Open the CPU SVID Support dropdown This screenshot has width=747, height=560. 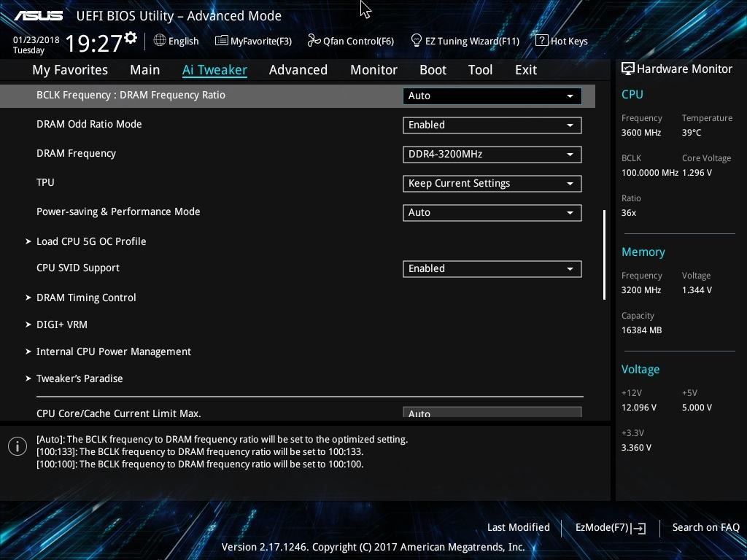492,268
